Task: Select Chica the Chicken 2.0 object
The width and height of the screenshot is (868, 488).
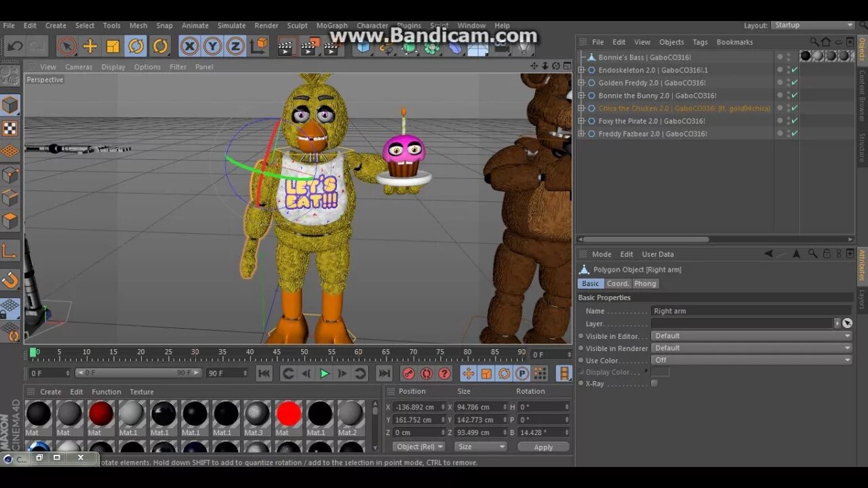Action: click(684, 108)
